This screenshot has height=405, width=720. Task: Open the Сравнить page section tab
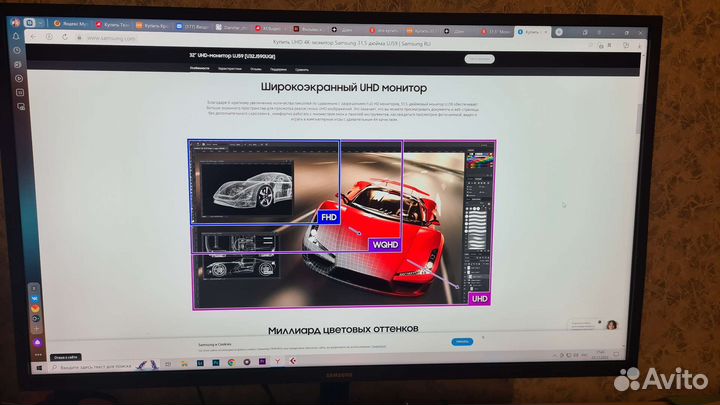(302, 70)
